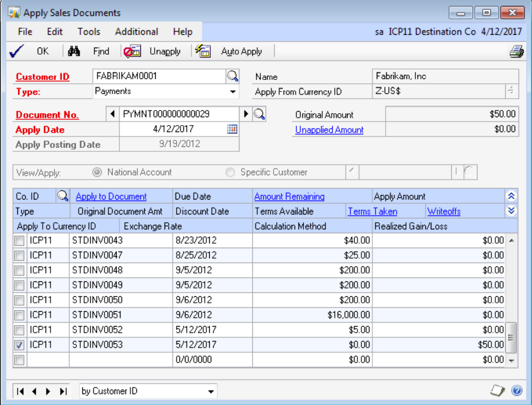Collapse grid rows with the double-up arrow
The height and width of the screenshot is (405, 532).
(512, 196)
